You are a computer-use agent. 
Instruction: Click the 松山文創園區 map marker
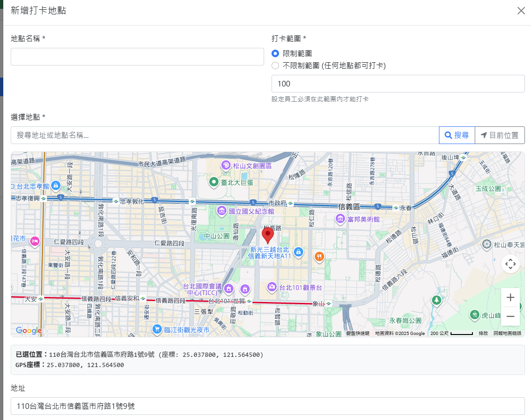[226, 165]
